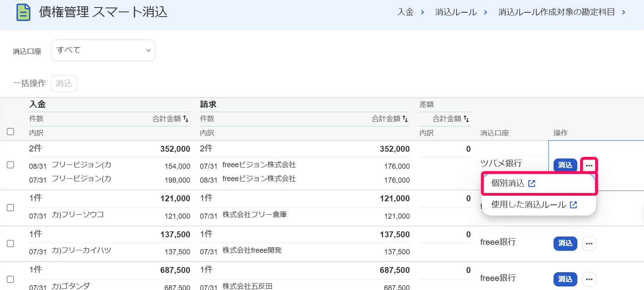Sort 差額 by 合計金額 arrows icon
The width and height of the screenshot is (644, 290).
coord(466,119)
